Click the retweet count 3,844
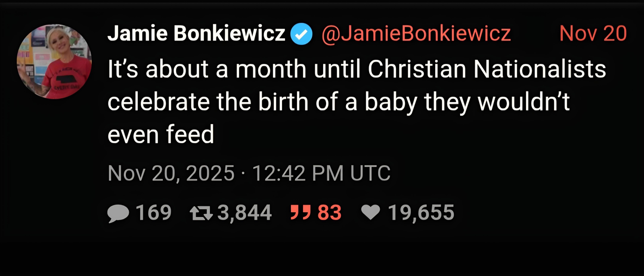Screen dimensions: 644x276 click(244, 213)
